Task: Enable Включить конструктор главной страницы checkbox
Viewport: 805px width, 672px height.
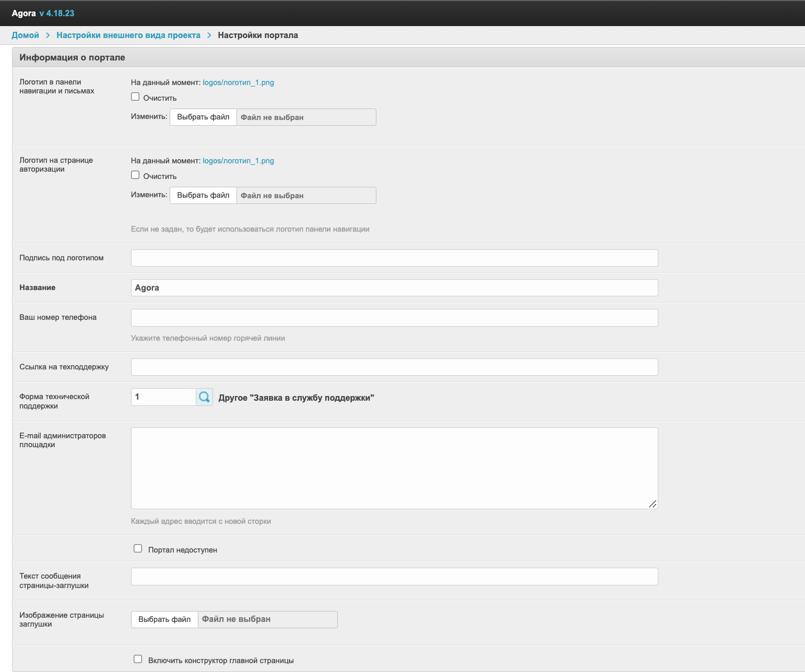Action: [x=138, y=659]
